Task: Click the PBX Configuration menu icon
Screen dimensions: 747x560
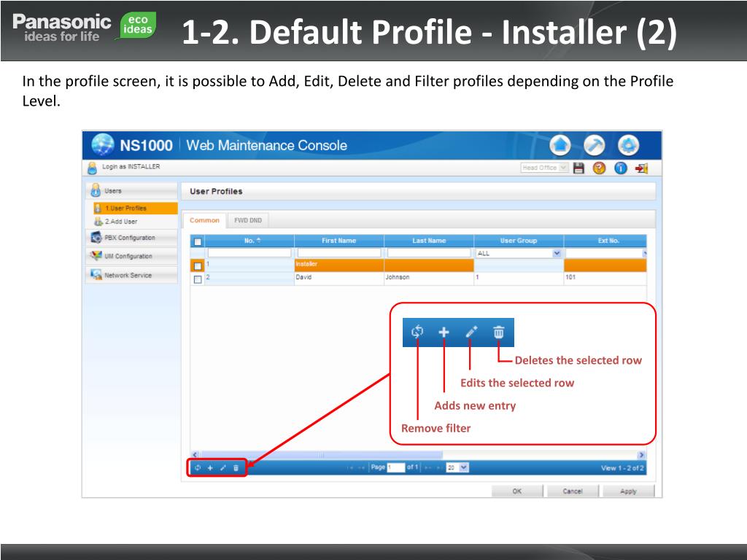Action: click(x=96, y=237)
